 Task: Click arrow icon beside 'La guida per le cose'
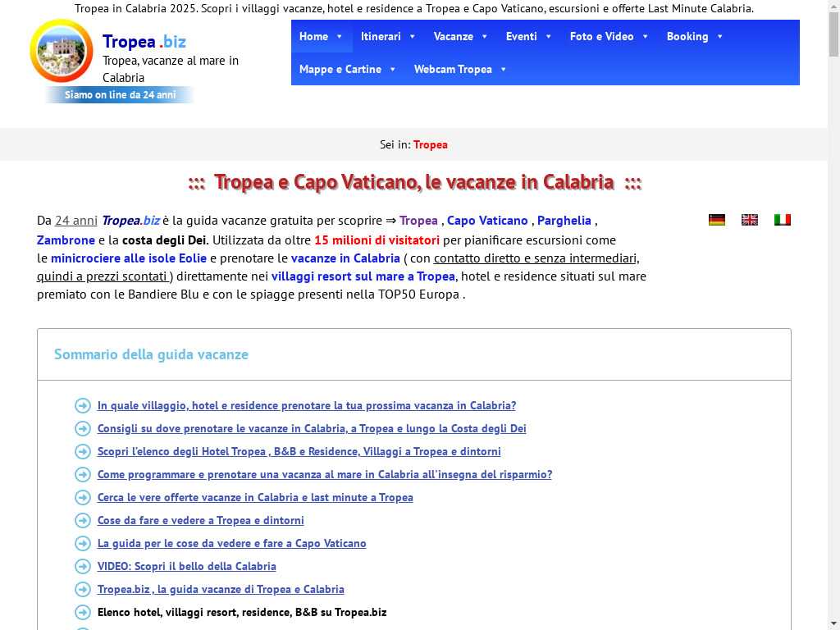tap(83, 543)
